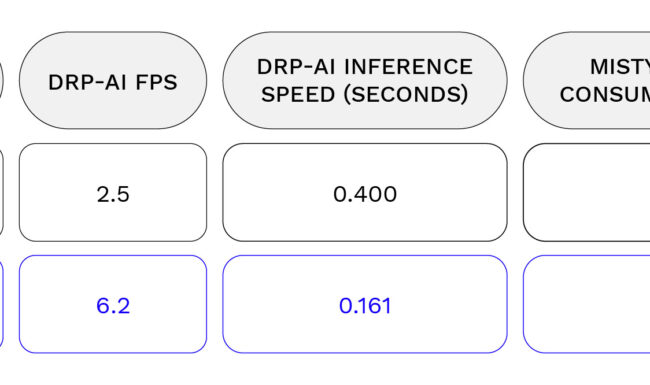650x385 pixels.
Task: Click the blue 0.161 value cell
Action: pyautogui.click(x=365, y=304)
